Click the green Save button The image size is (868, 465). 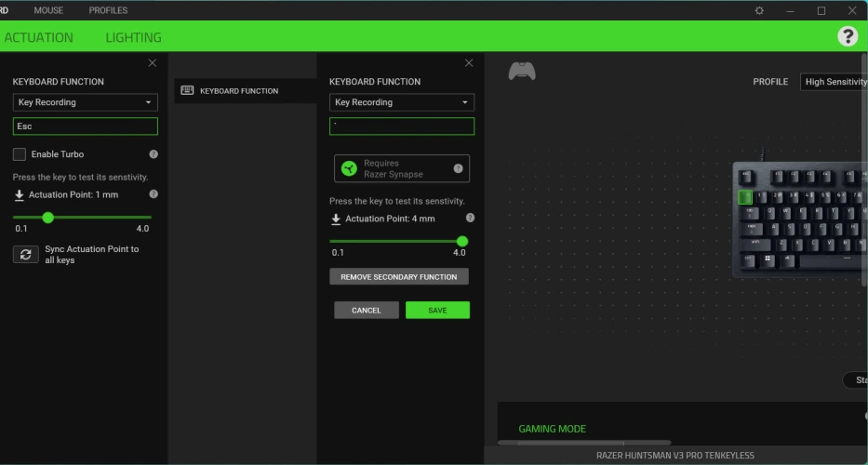pos(437,311)
